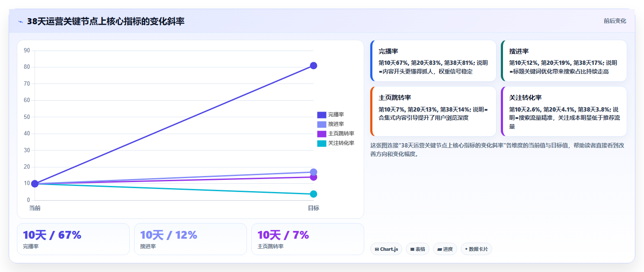Click the 关注转化率 info card title
This screenshot has width=644, height=272.
pos(525,98)
